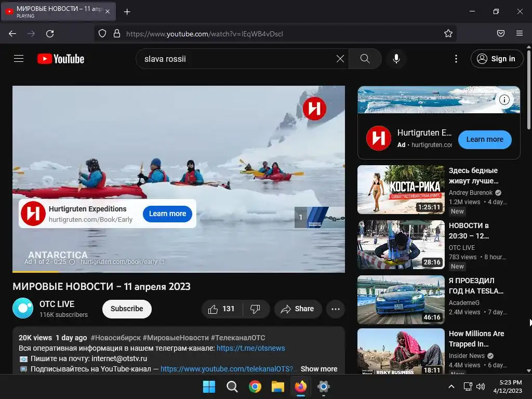Viewport: 532px width, 399px height.
Task: Open the Andrey Burenok channel
Action: 471,193
